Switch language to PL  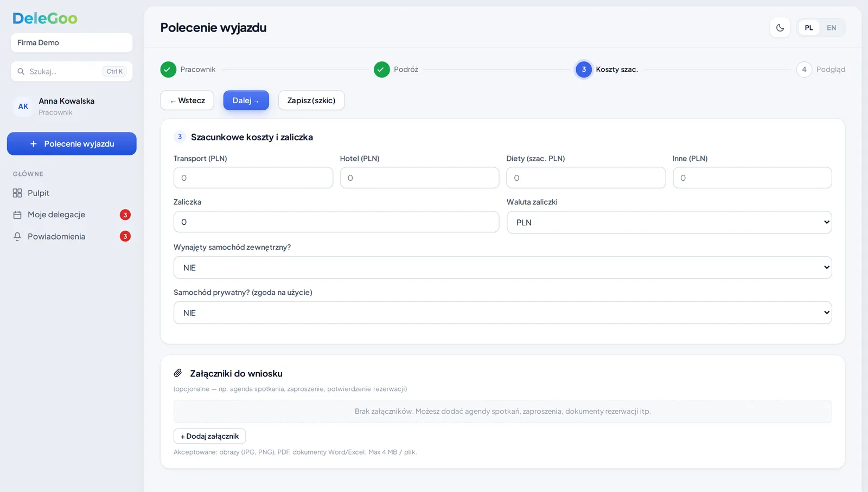pyautogui.click(x=809, y=28)
